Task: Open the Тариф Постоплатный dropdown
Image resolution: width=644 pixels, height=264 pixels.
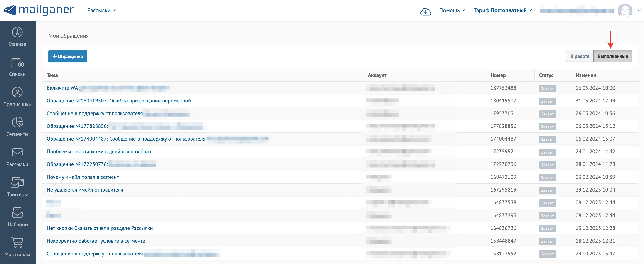Action: pos(503,10)
